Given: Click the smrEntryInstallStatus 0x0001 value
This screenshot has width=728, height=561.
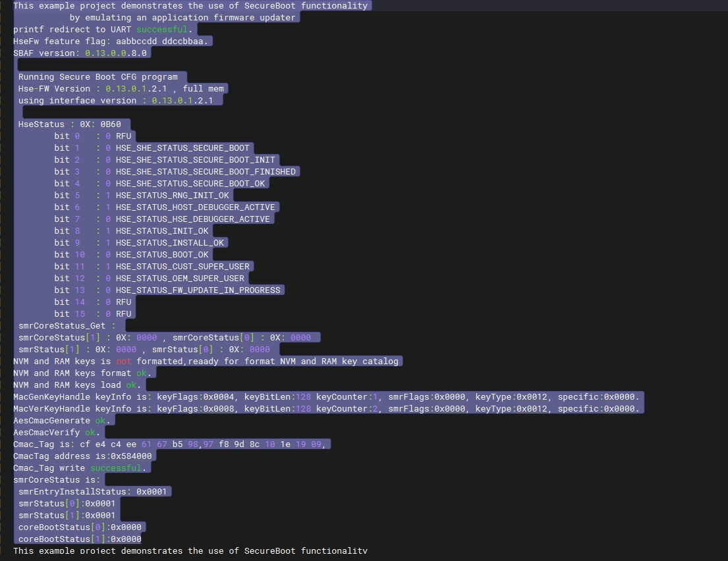Looking at the screenshot, I should tap(152, 491).
